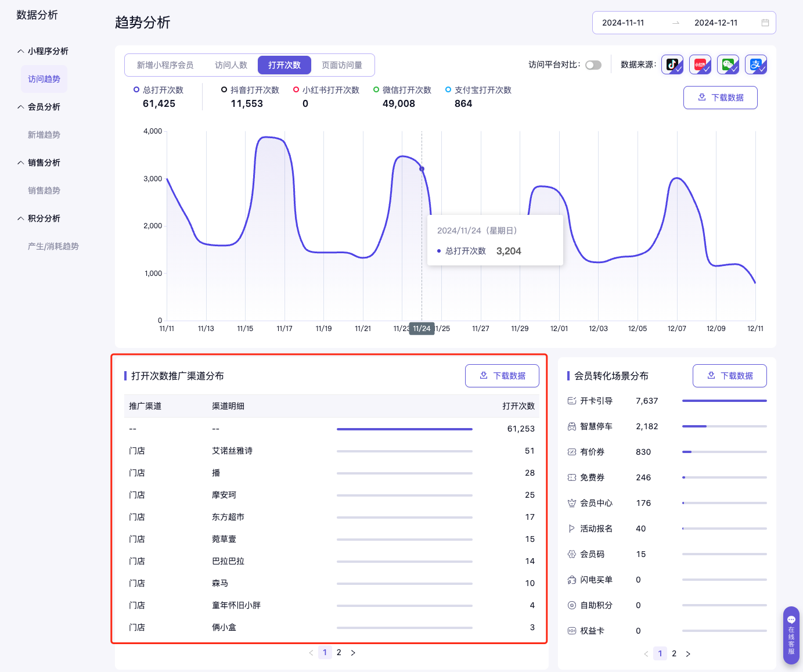Screen dimensions: 803x672
Task: Click the 开卡引导 scenario icon
Action: 572,401
